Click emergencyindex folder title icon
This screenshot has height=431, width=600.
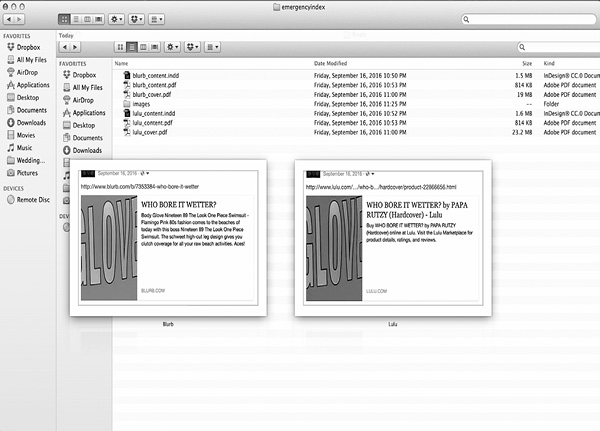[x=276, y=7]
